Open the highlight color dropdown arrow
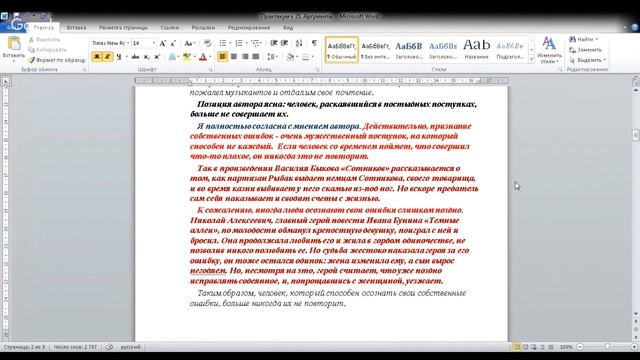Image resolution: width=640 pixels, height=360 pixels. [x=194, y=57]
